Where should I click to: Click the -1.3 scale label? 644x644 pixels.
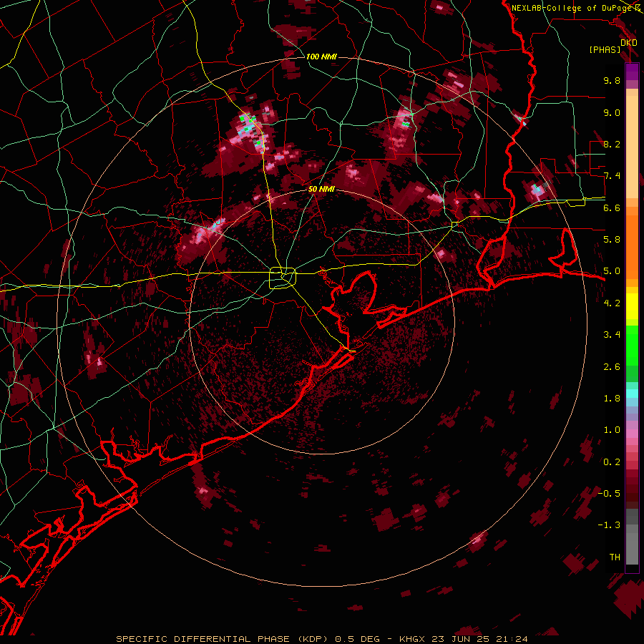609,525
